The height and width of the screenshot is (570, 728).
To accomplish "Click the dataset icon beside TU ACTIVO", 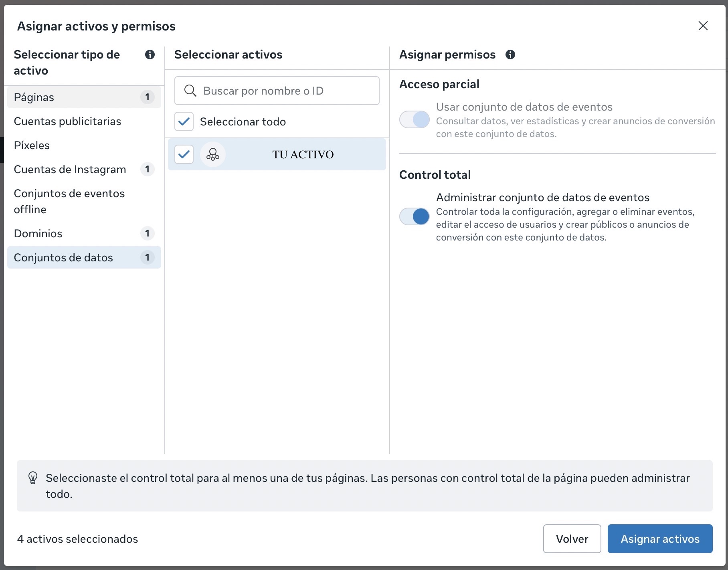I will click(212, 154).
